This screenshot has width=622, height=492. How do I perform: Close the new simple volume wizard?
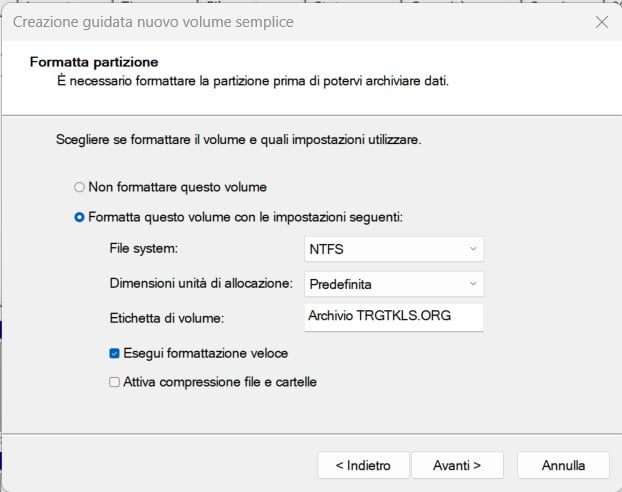601,21
